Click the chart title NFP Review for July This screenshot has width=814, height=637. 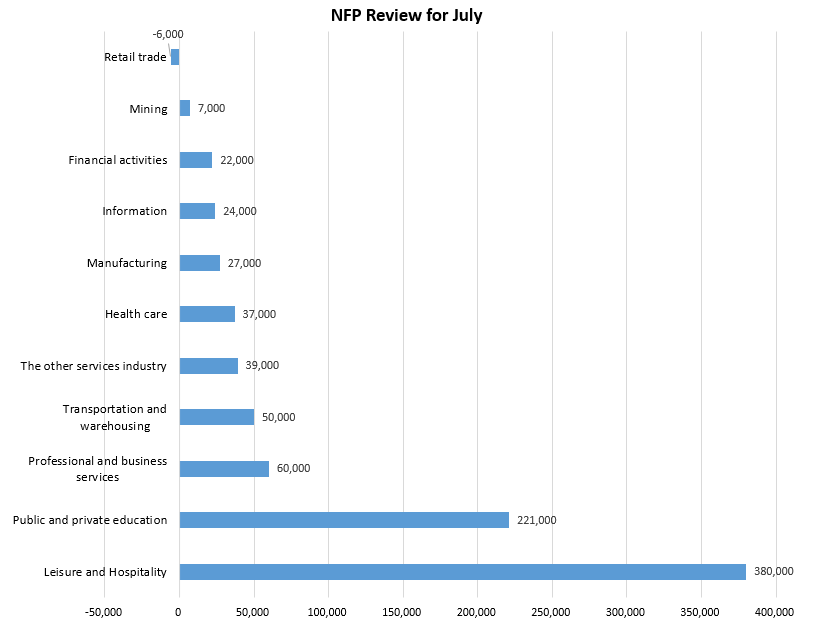(406, 16)
